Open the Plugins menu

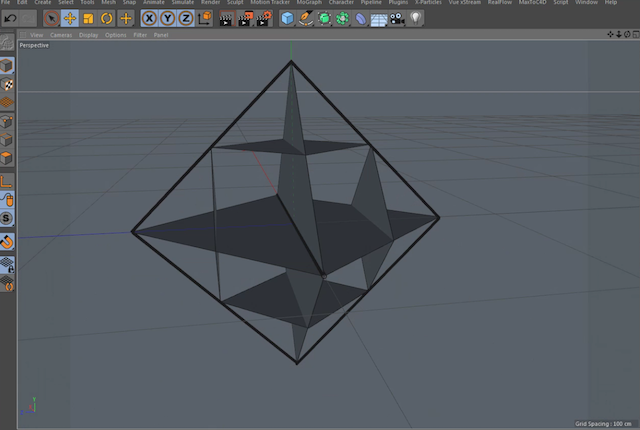[398, 2]
